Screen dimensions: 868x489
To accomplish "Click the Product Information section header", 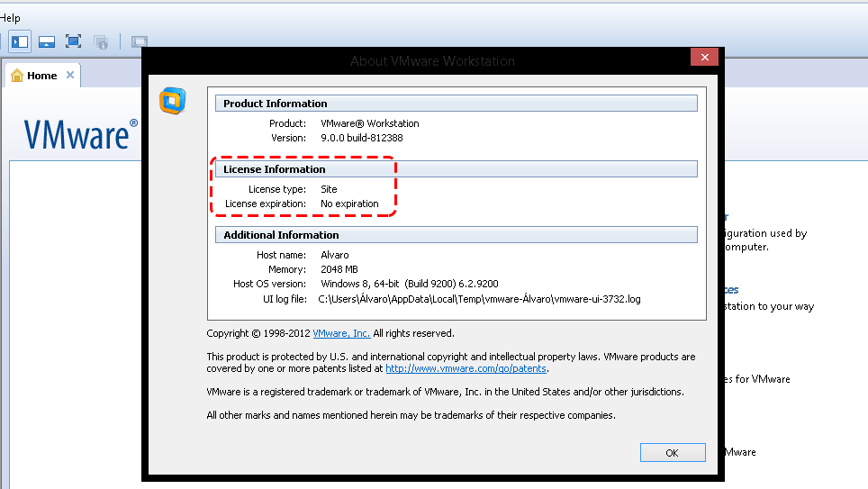I will tap(457, 104).
